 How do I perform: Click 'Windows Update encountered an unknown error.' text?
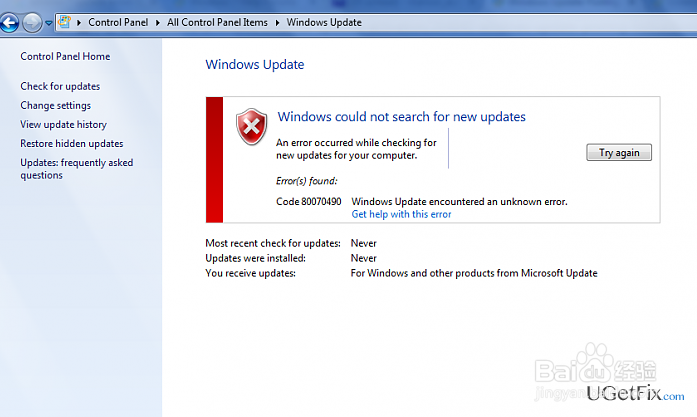click(x=459, y=201)
